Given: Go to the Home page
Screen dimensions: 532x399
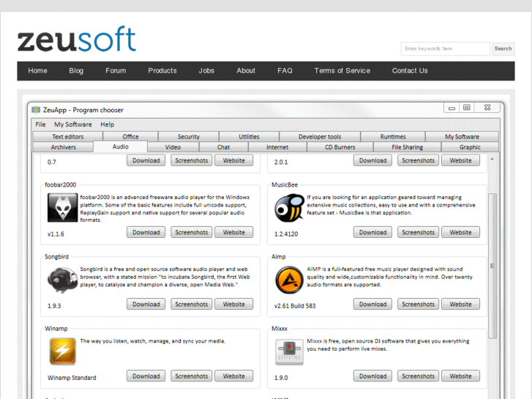Looking at the screenshot, I should (x=37, y=70).
